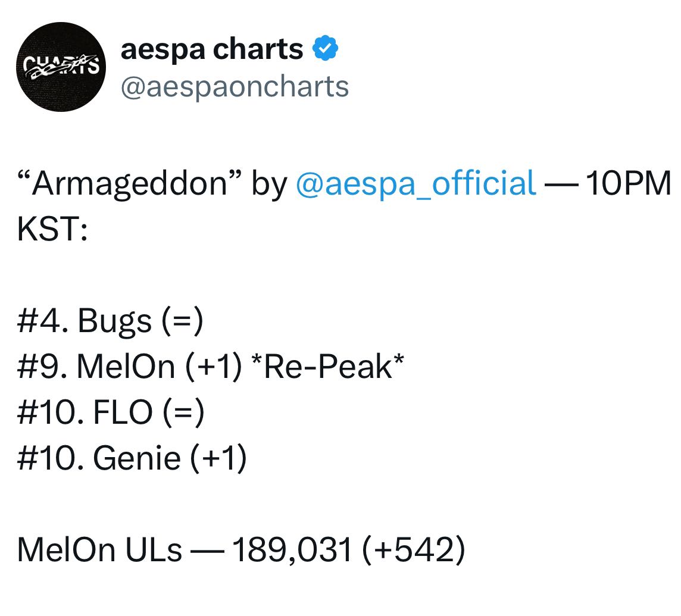Click the (=) after FLO
Screen dimensions: 681x616
(x=183, y=413)
